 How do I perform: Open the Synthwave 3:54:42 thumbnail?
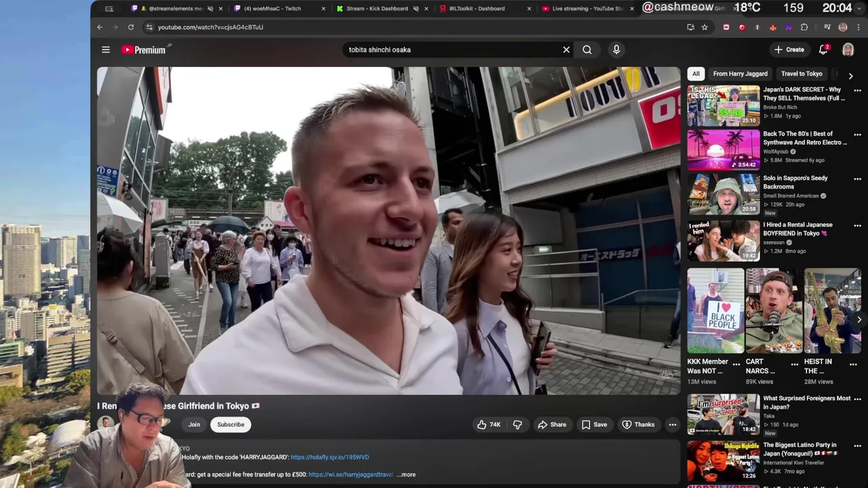(724, 150)
